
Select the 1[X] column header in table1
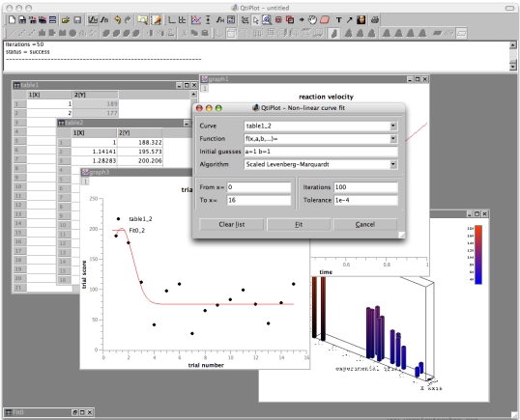tap(49, 95)
